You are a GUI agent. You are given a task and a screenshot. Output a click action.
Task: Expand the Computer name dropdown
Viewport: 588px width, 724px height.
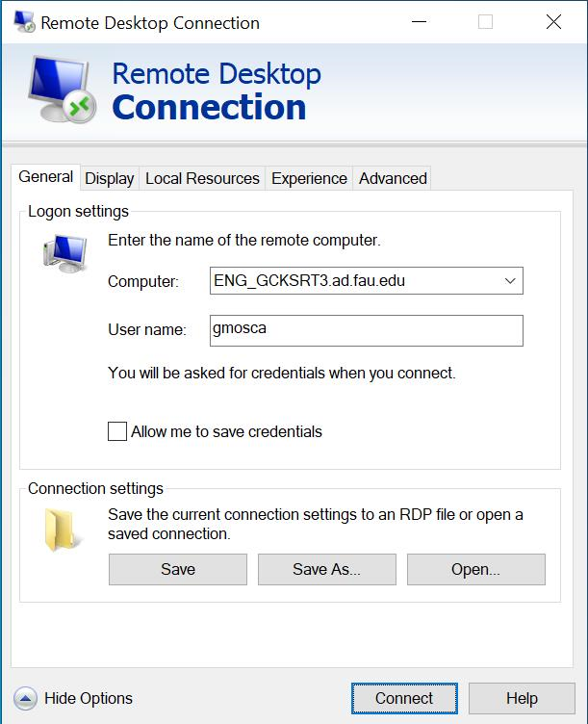(509, 281)
